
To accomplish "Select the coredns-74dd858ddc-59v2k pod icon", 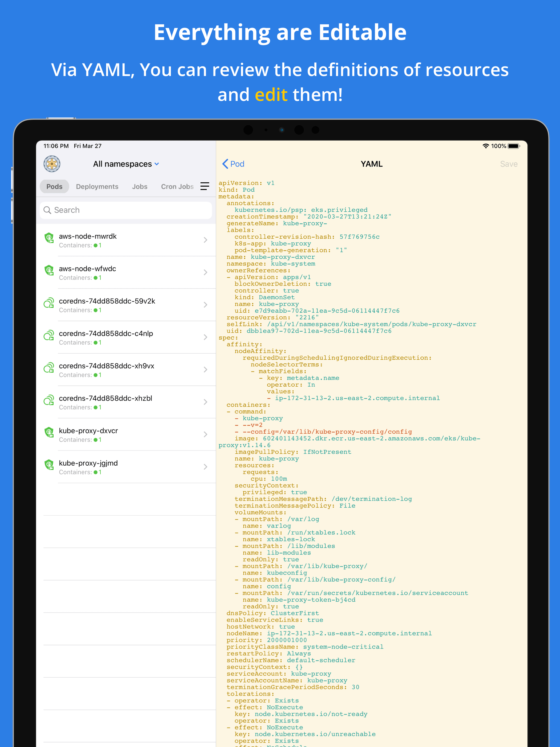I will [49, 303].
